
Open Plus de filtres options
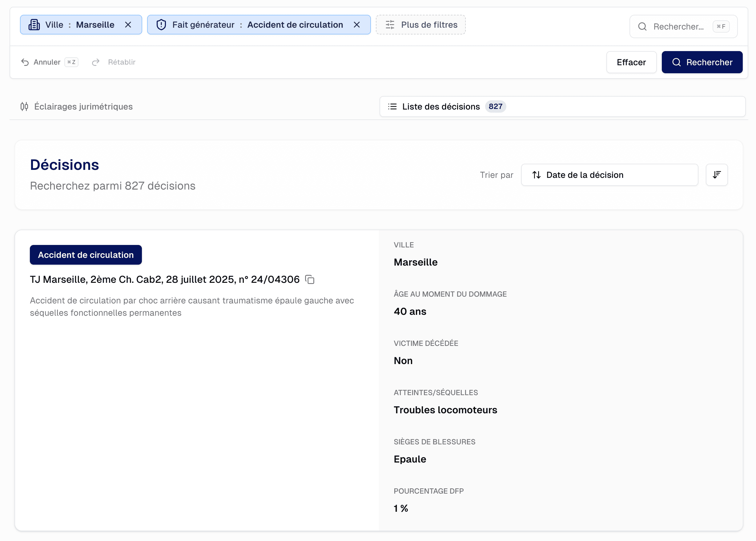(x=420, y=25)
